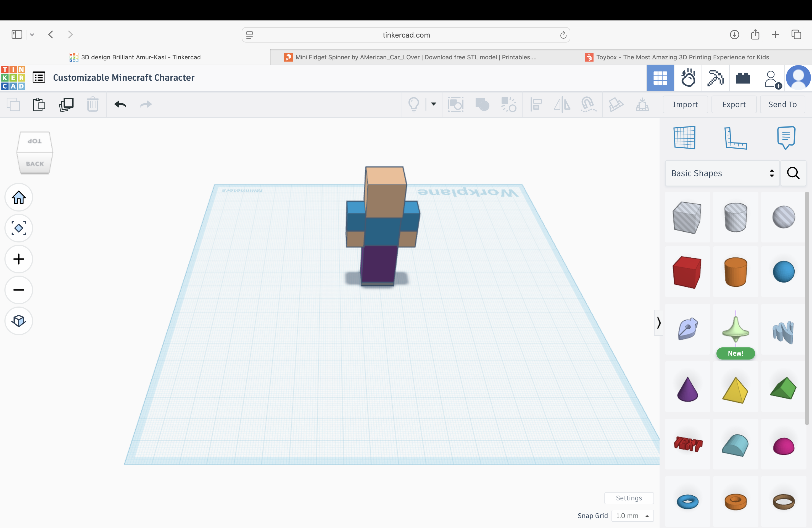Select the striped hole cylinder shape
The height and width of the screenshot is (528, 812).
(x=735, y=217)
